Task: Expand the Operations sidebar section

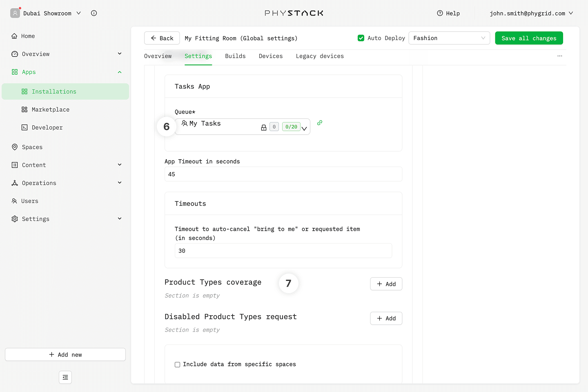Action: 120,183
